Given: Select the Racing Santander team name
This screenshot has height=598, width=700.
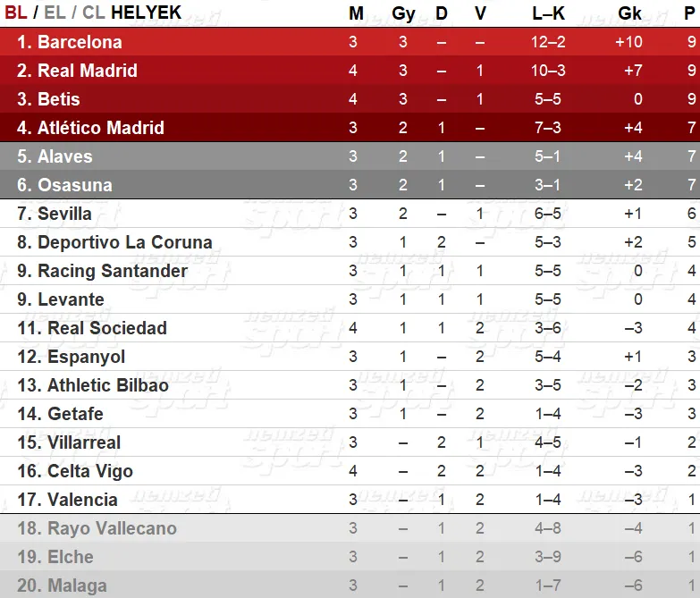Looking at the screenshot, I should point(113,271).
